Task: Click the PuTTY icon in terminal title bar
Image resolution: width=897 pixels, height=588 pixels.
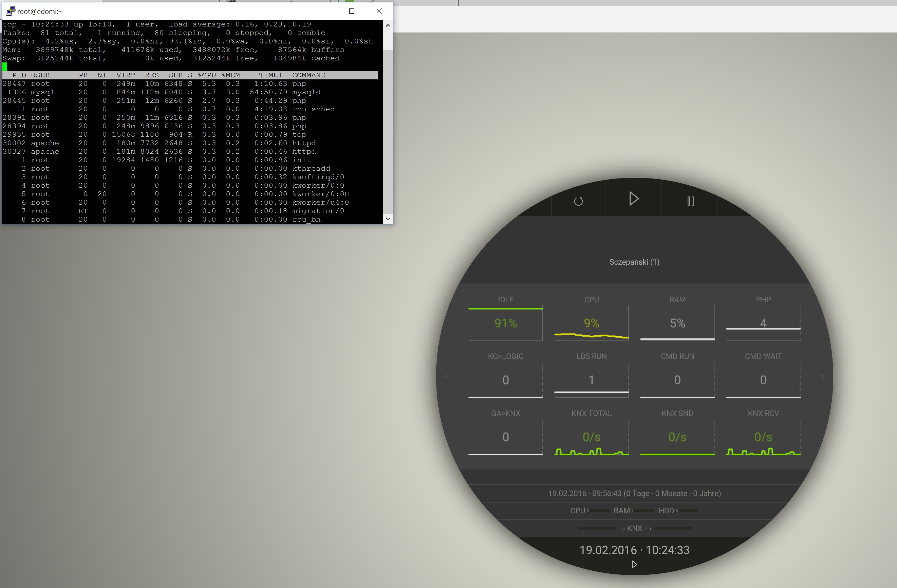Action: 10,11
